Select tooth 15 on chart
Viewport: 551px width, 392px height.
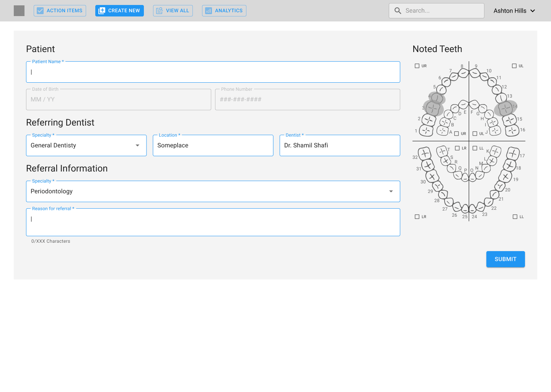click(x=510, y=120)
